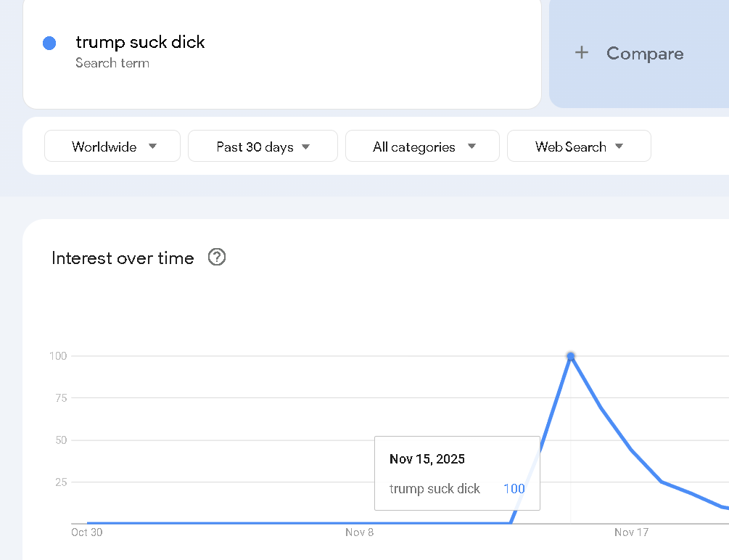This screenshot has height=560, width=729.
Task: Click the Interest over time heading
Action: click(123, 258)
